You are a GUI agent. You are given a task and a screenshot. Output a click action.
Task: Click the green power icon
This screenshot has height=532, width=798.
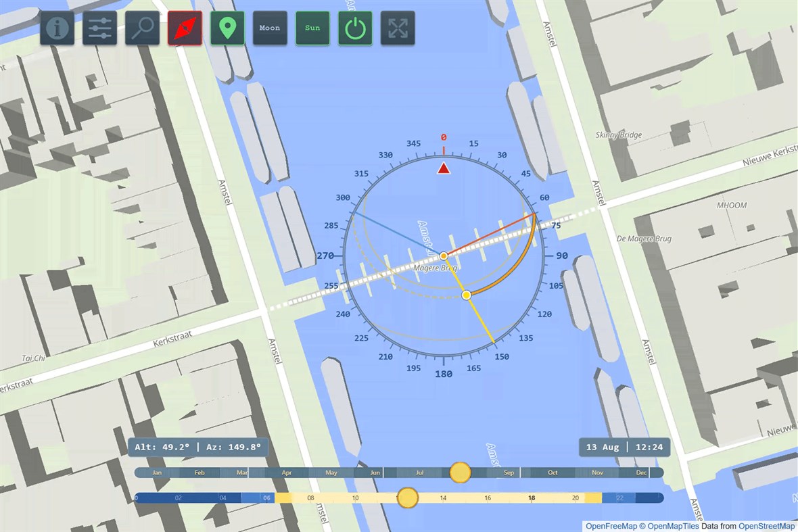pos(355,28)
